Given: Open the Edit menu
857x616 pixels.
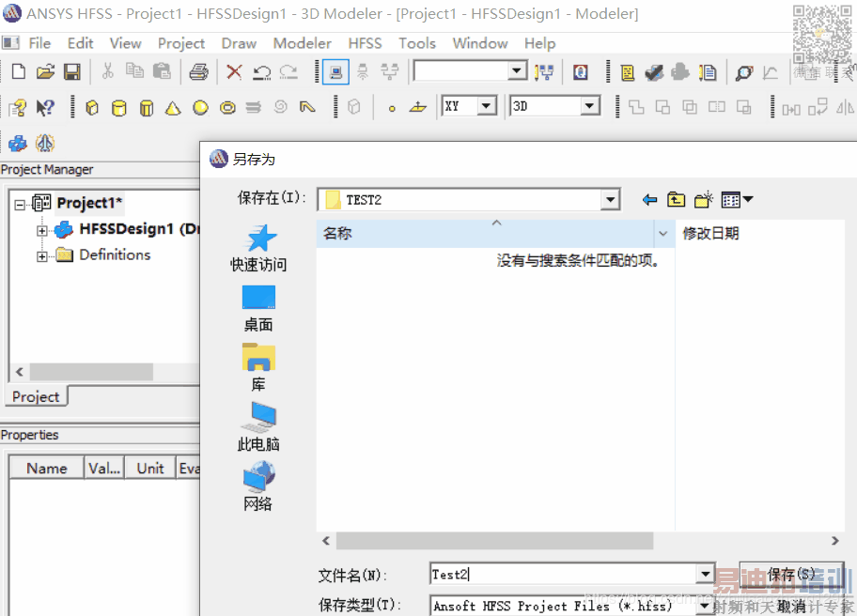Looking at the screenshot, I should (81, 43).
